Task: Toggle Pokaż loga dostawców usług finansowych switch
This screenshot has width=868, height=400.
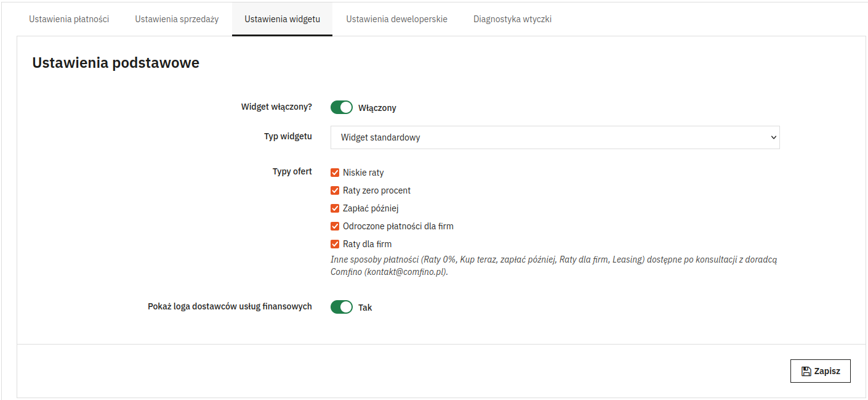Action: (342, 307)
